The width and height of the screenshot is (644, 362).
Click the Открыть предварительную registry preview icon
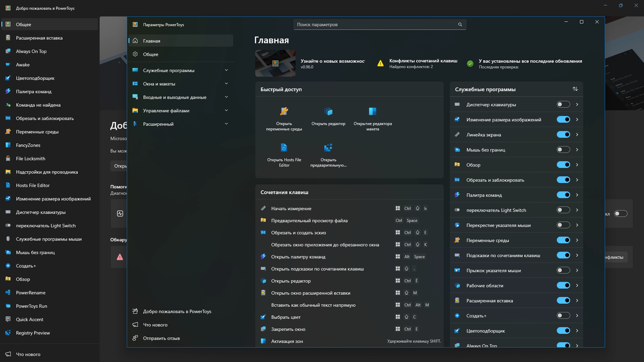(x=328, y=147)
